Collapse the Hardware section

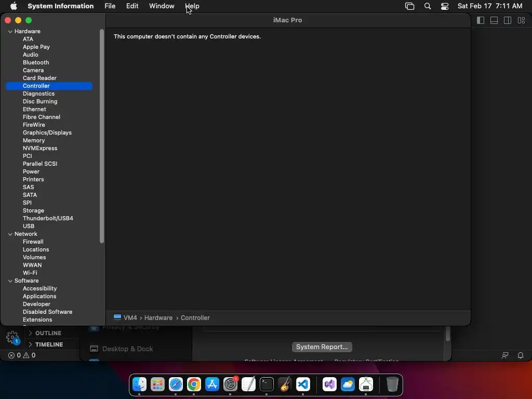[10, 32]
